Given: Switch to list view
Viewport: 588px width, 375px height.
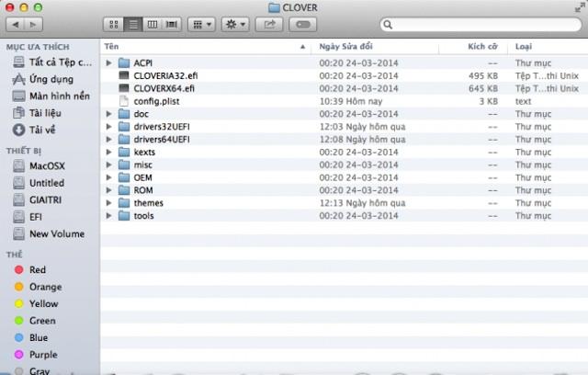Looking at the screenshot, I should tap(133, 25).
